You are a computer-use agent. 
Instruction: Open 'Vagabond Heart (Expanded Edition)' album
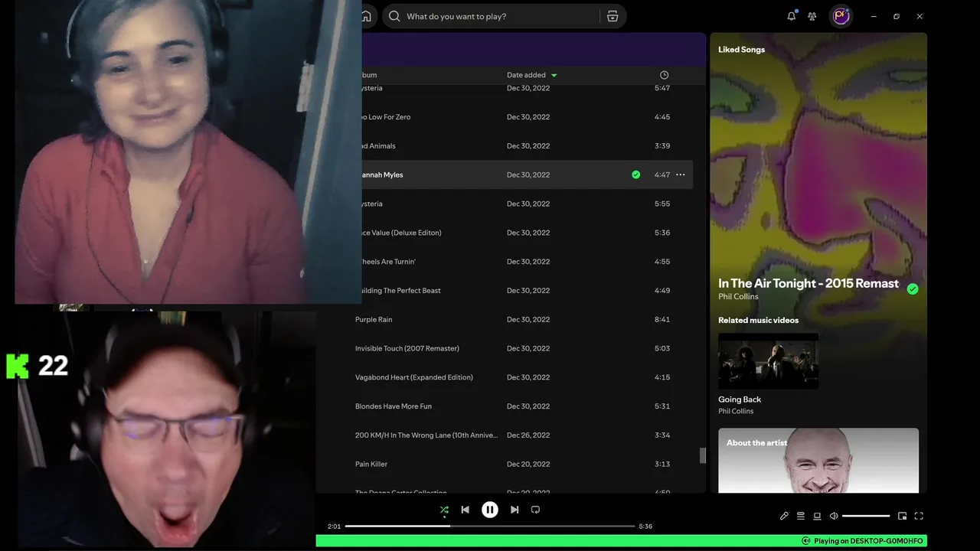tap(414, 377)
